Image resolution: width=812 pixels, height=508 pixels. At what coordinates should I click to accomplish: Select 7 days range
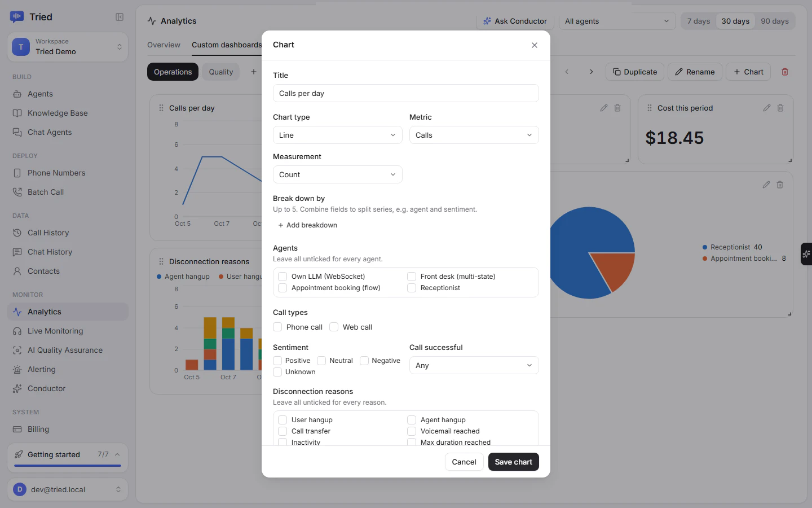pos(699,21)
